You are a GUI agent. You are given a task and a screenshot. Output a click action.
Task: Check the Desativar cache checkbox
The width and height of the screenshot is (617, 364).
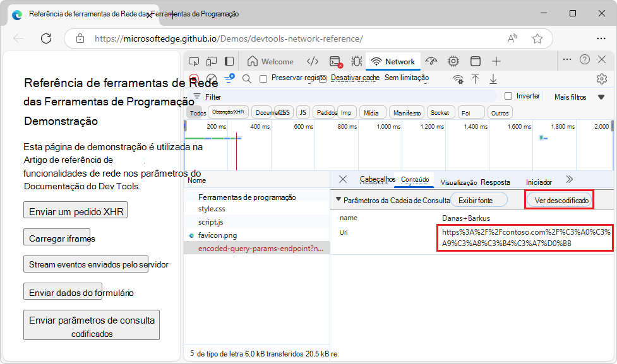click(x=323, y=79)
